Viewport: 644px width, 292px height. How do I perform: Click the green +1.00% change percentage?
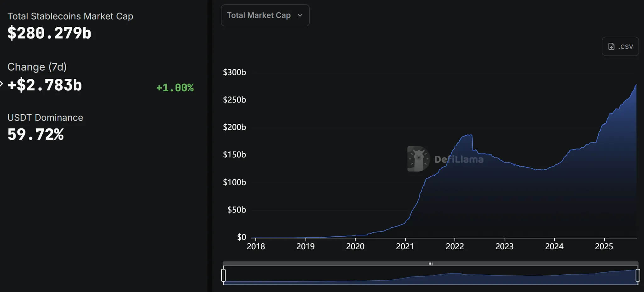175,88
